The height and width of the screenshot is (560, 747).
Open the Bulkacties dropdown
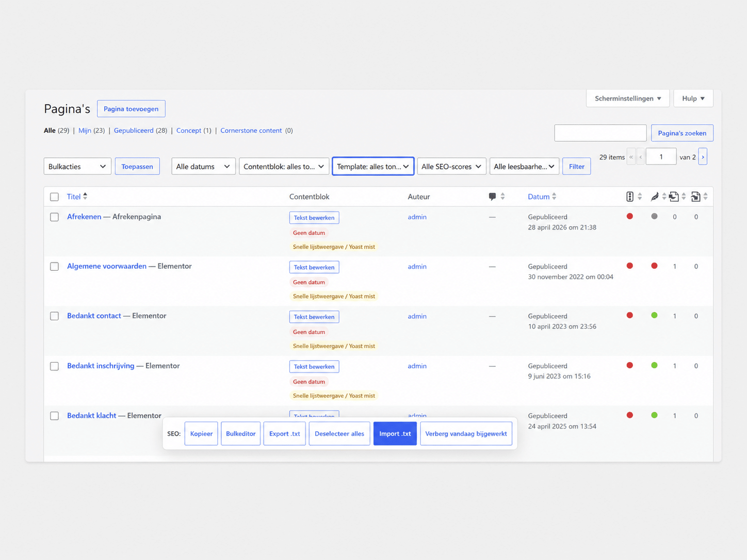(77, 167)
